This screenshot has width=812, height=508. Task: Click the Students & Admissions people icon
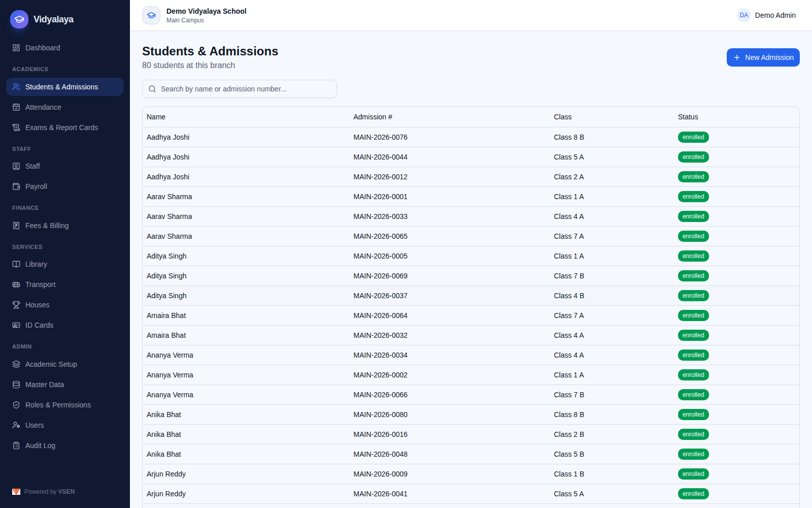(x=16, y=87)
